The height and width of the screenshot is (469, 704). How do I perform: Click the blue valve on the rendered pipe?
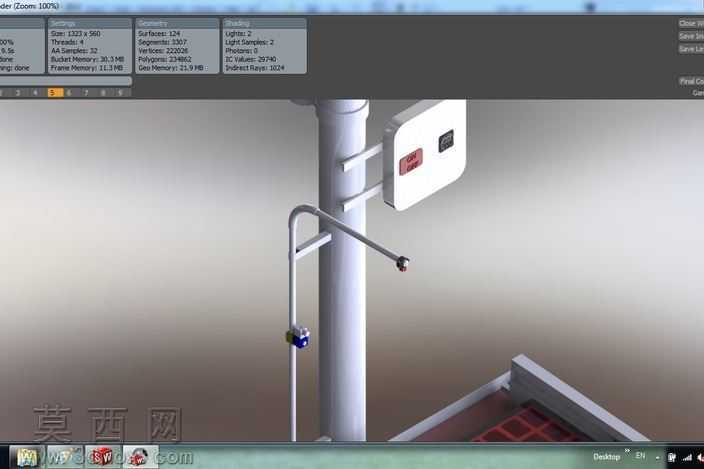pos(299,338)
